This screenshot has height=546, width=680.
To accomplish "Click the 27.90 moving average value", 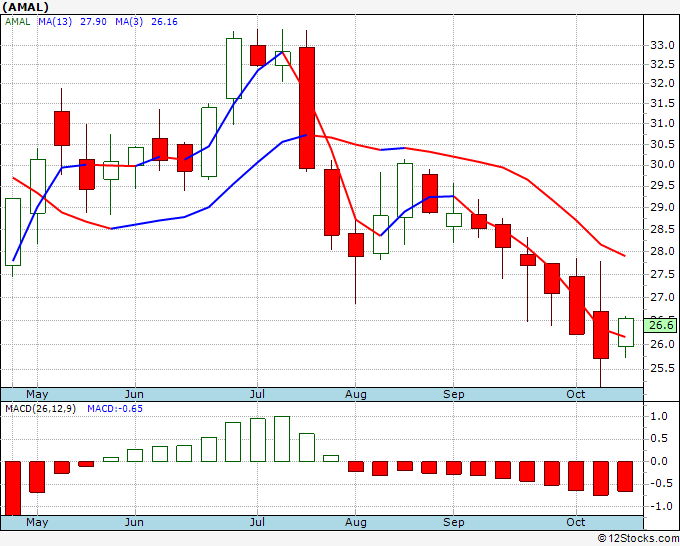I will 93,22.
